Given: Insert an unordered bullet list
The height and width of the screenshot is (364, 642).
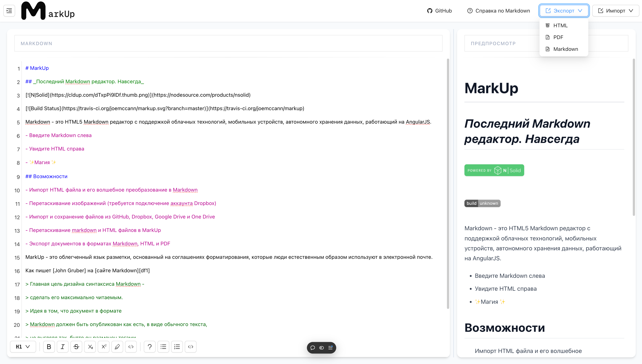Looking at the screenshot, I should [163, 347].
